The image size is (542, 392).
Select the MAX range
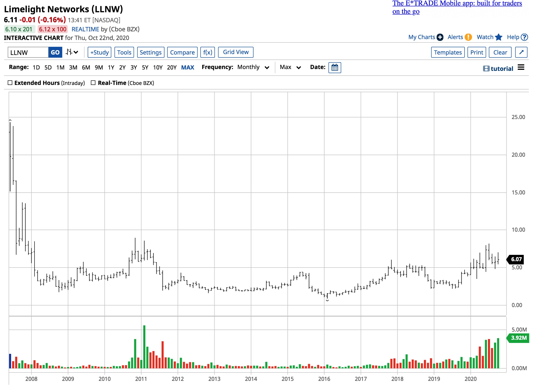click(x=188, y=68)
